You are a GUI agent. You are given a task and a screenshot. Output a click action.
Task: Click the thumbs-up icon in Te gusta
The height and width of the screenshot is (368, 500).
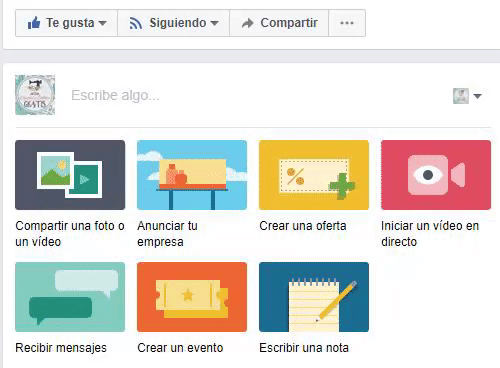click(x=34, y=23)
